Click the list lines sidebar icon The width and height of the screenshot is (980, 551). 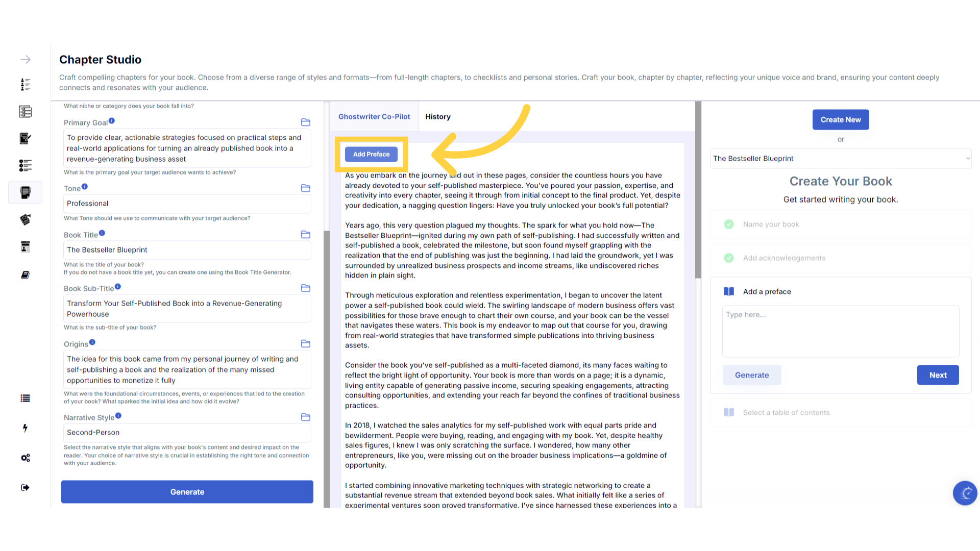(25, 398)
